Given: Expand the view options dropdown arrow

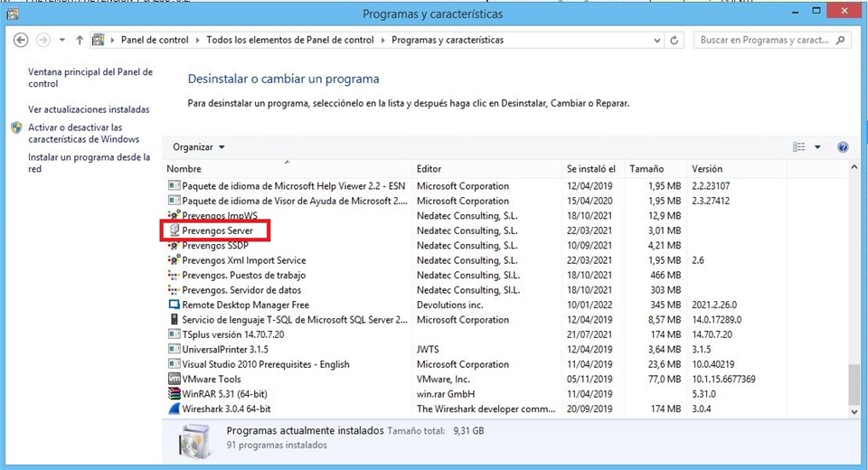Looking at the screenshot, I should [x=817, y=147].
